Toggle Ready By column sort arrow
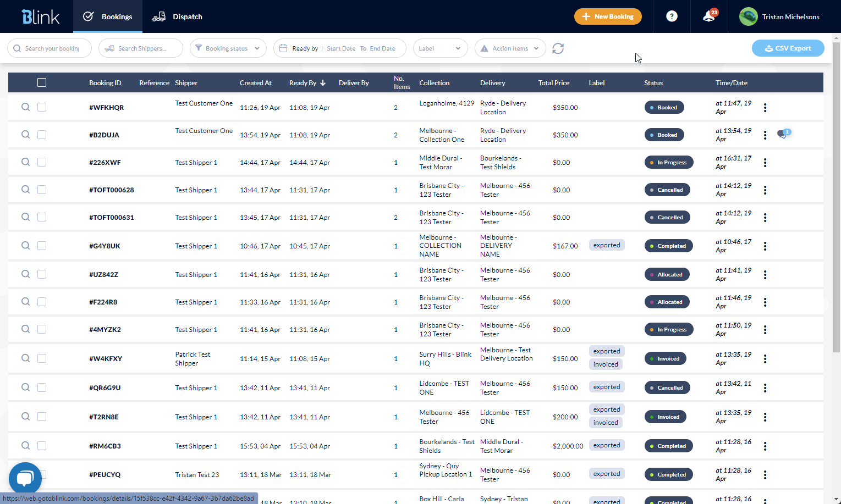 tap(323, 82)
